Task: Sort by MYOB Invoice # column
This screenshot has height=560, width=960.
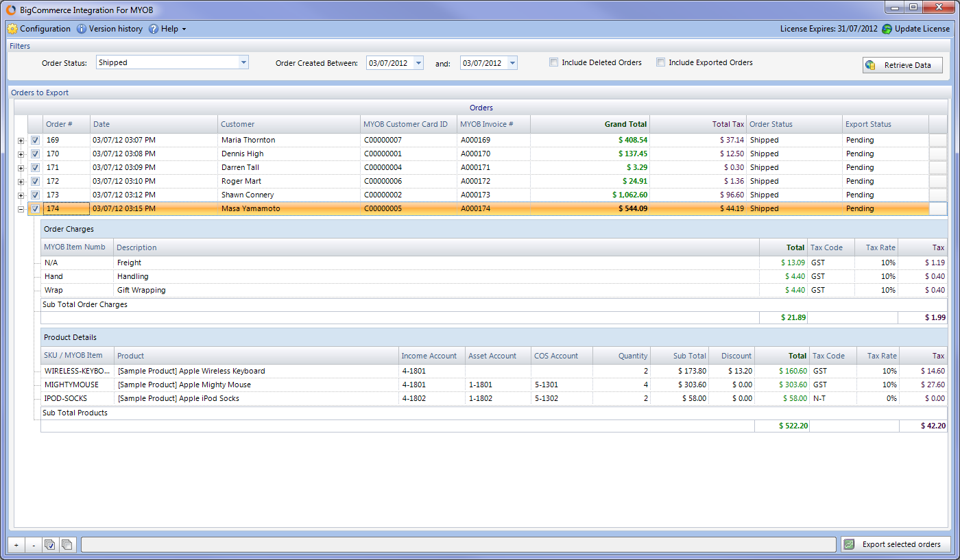Action: (494, 124)
